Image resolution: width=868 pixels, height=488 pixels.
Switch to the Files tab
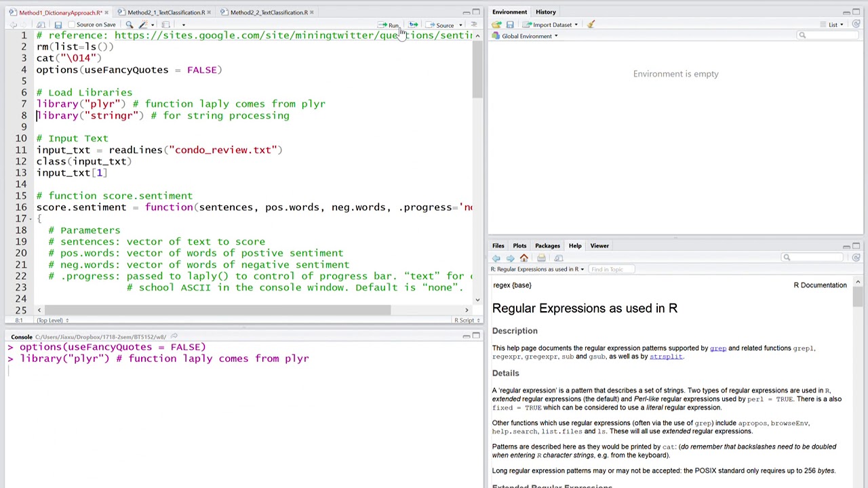click(x=498, y=246)
